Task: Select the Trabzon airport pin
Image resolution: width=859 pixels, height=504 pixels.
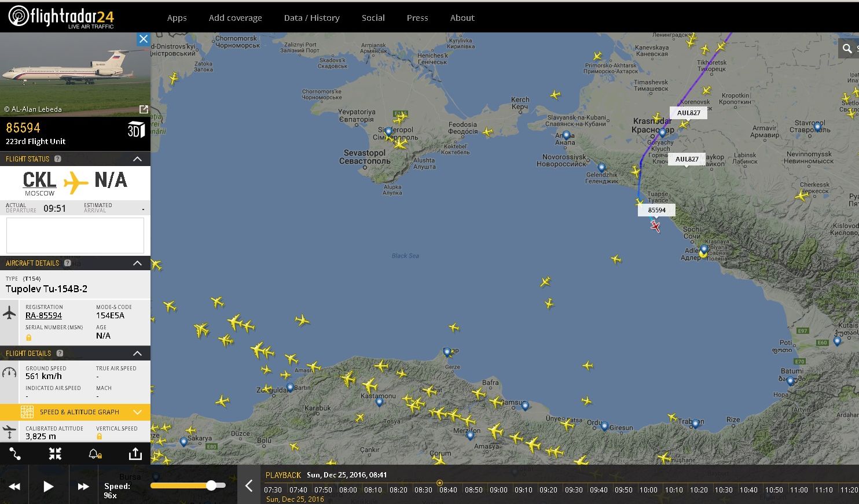Action: click(695, 424)
